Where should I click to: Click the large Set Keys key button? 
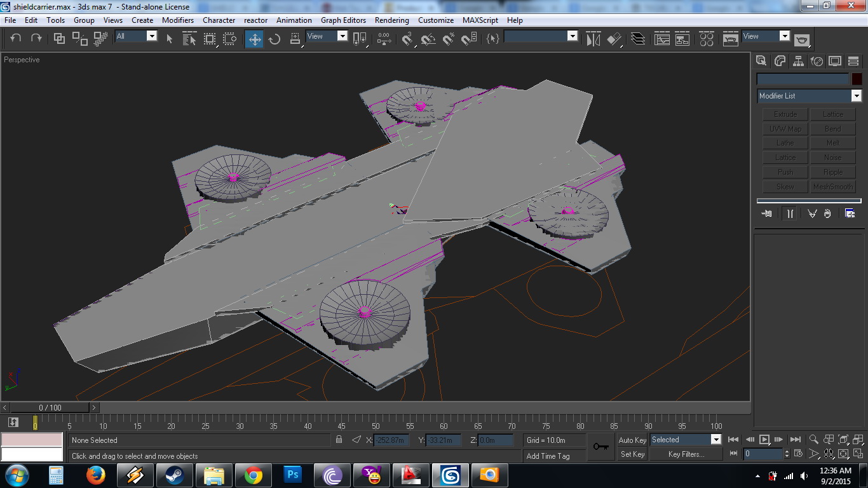tap(600, 447)
